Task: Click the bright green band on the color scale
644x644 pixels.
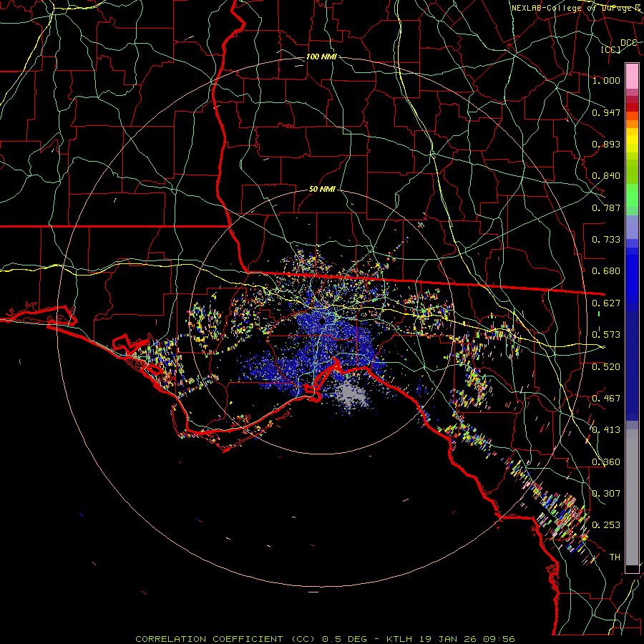Action: 632,196
